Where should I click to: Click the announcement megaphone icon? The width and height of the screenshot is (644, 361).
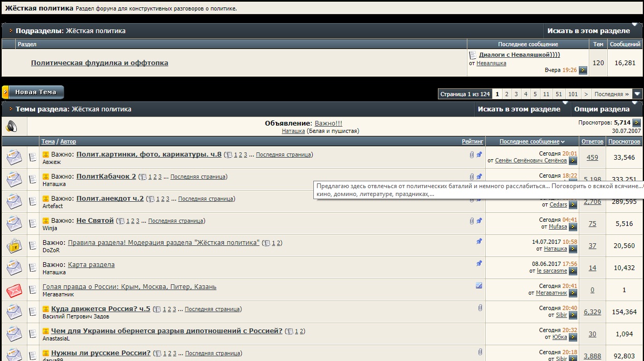(x=12, y=127)
